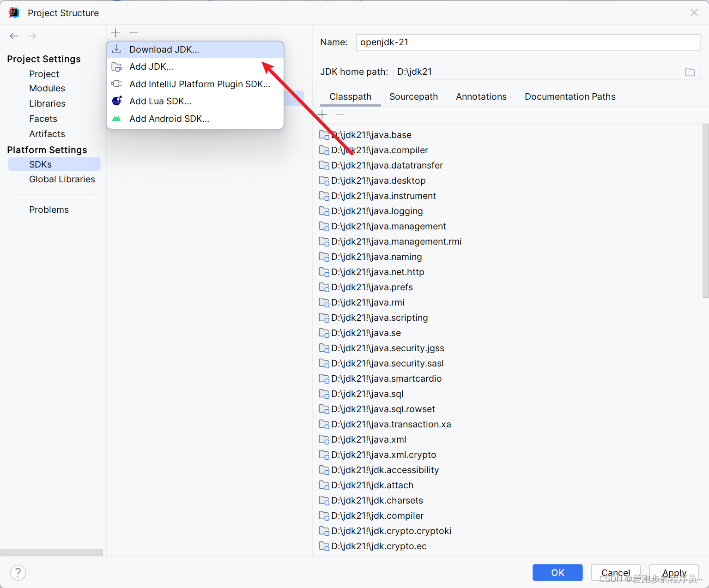Select D:\jdk21!\java.net.http entry
Screen dimensions: 709x588
tap(377, 272)
